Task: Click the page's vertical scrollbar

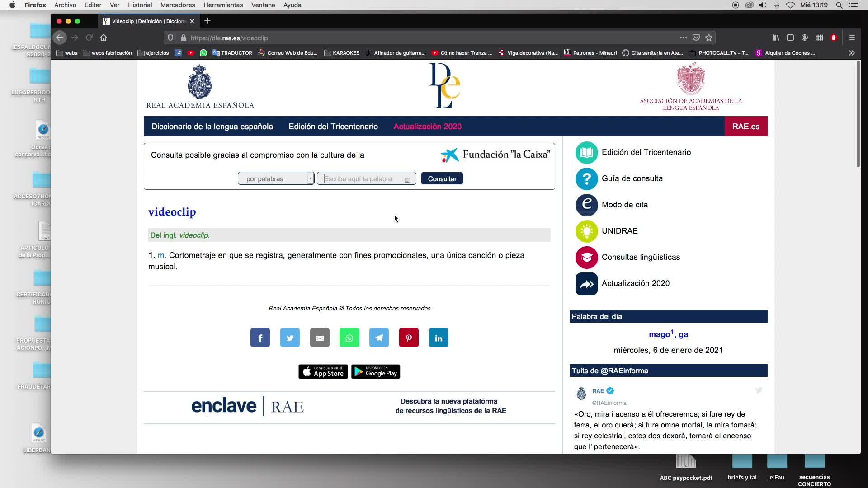Action: pyautogui.click(x=858, y=113)
